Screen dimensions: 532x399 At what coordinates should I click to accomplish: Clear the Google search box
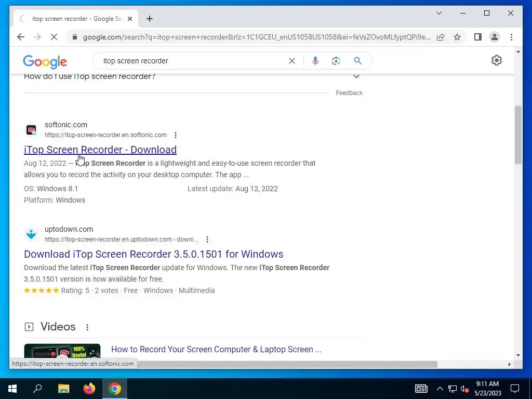[292, 61]
